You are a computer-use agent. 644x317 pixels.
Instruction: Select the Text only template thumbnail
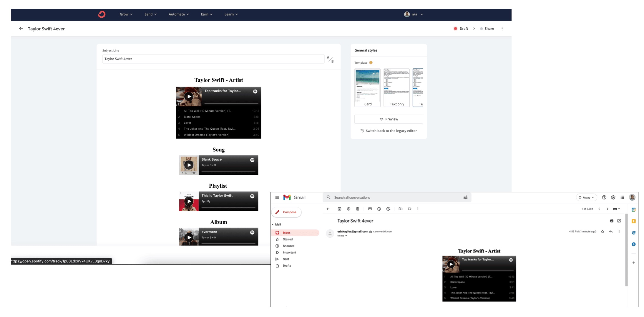[396, 87]
